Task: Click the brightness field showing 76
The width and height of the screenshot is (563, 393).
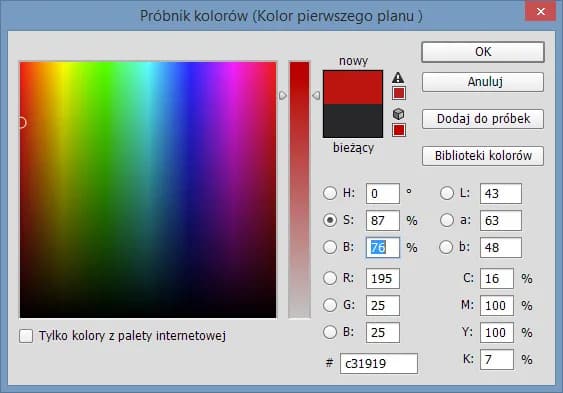Action: pos(383,247)
